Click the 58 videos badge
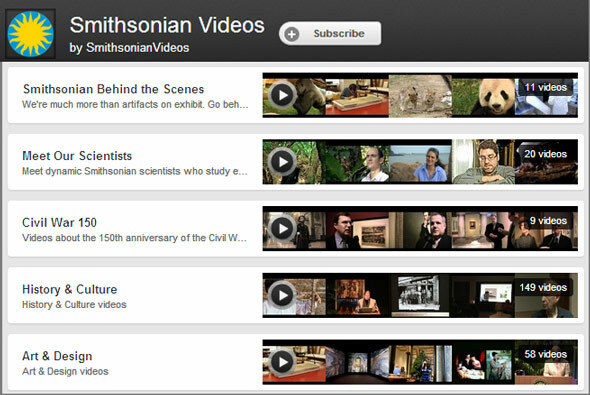 546,354
